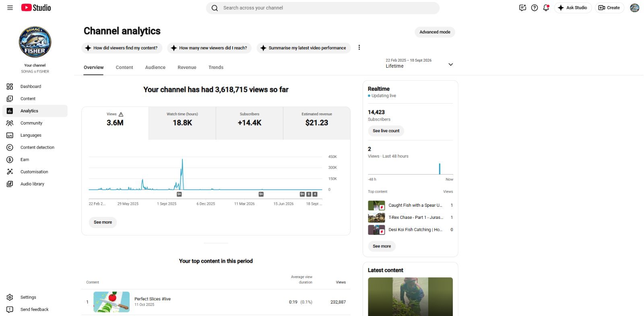
Task: Click the Settings gear icon
Action: point(10,297)
